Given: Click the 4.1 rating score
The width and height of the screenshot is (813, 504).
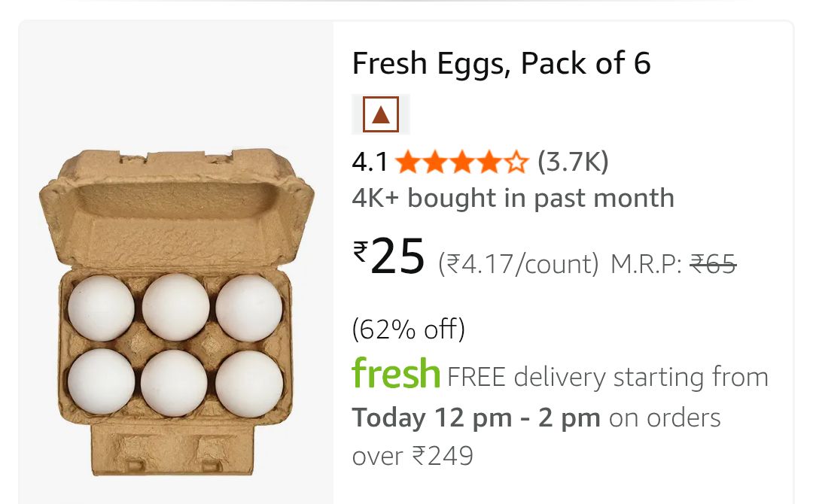Looking at the screenshot, I should coord(370,162).
